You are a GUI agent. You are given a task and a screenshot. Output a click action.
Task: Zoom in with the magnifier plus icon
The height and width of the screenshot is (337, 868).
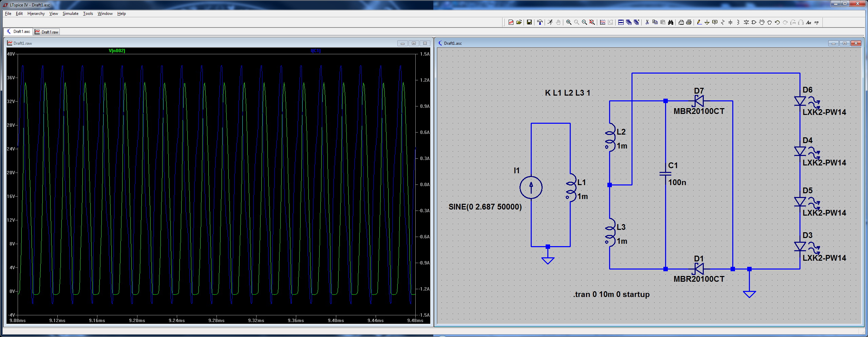pos(569,22)
